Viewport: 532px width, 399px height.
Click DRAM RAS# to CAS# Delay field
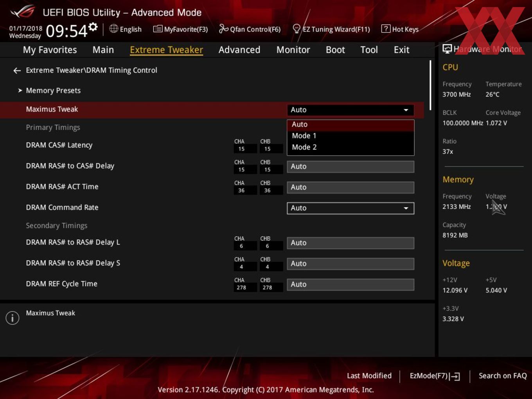(350, 167)
